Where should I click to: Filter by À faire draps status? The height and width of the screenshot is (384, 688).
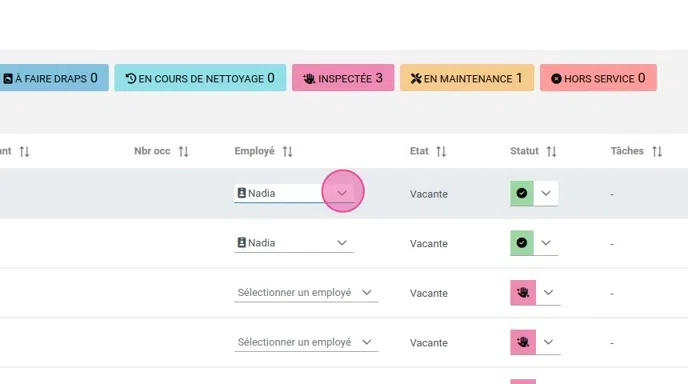click(x=54, y=78)
